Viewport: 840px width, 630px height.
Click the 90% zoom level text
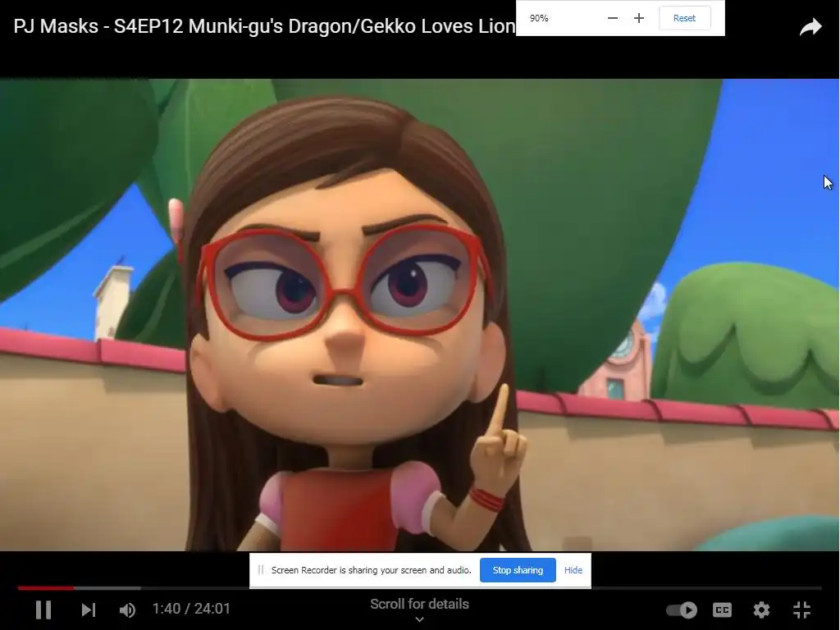pyautogui.click(x=539, y=18)
